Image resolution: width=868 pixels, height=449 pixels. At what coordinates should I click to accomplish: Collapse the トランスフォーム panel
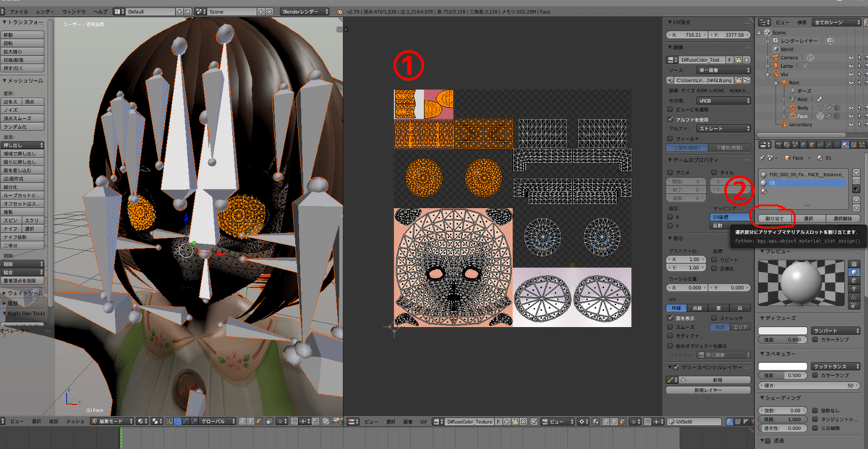point(22,23)
